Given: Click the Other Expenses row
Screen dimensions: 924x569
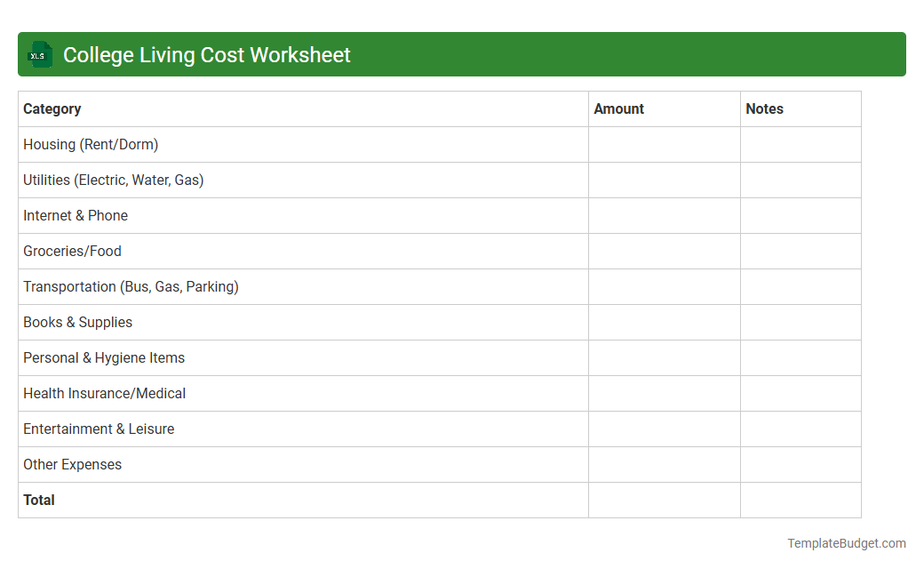Looking at the screenshot, I should coord(72,464).
